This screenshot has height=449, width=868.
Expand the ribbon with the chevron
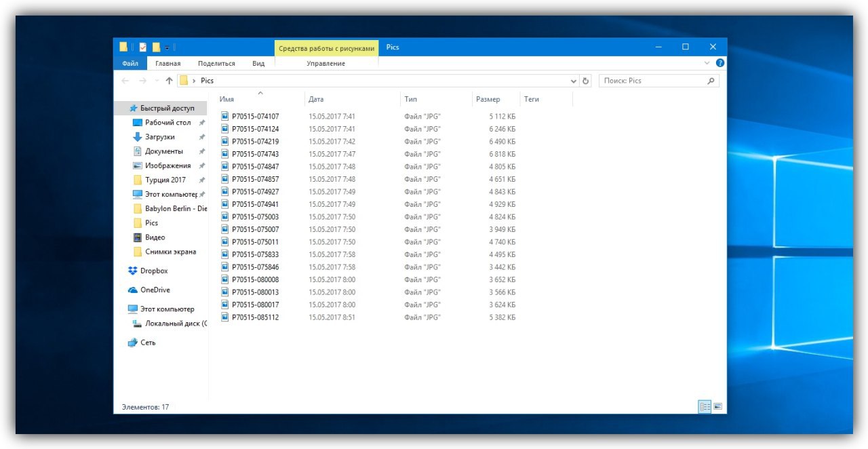(707, 62)
